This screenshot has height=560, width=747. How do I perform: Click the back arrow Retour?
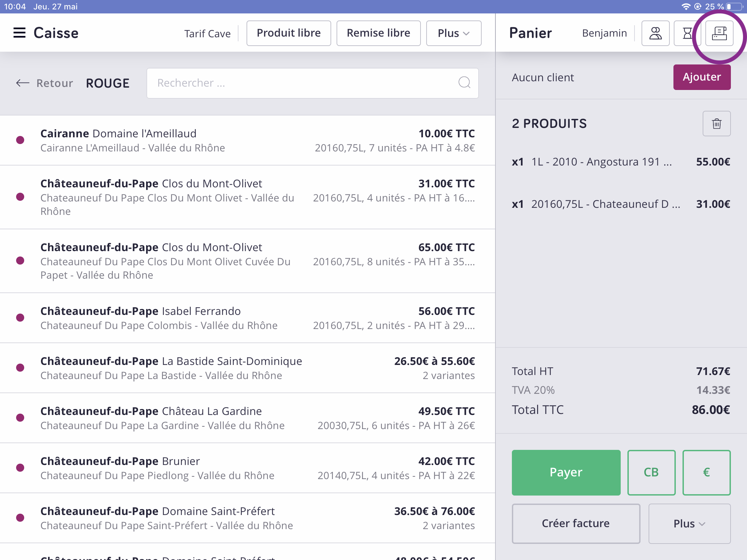(44, 83)
